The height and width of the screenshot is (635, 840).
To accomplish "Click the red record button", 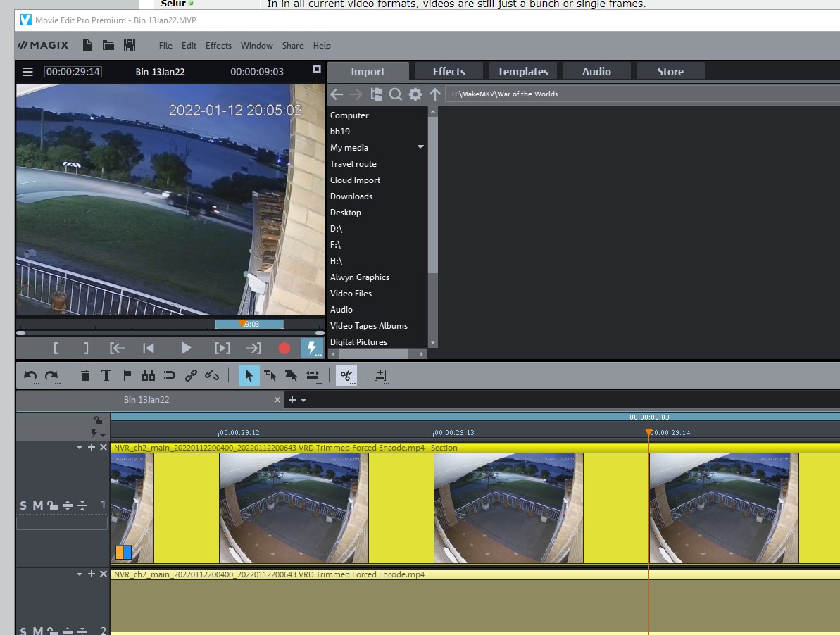I will point(284,348).
